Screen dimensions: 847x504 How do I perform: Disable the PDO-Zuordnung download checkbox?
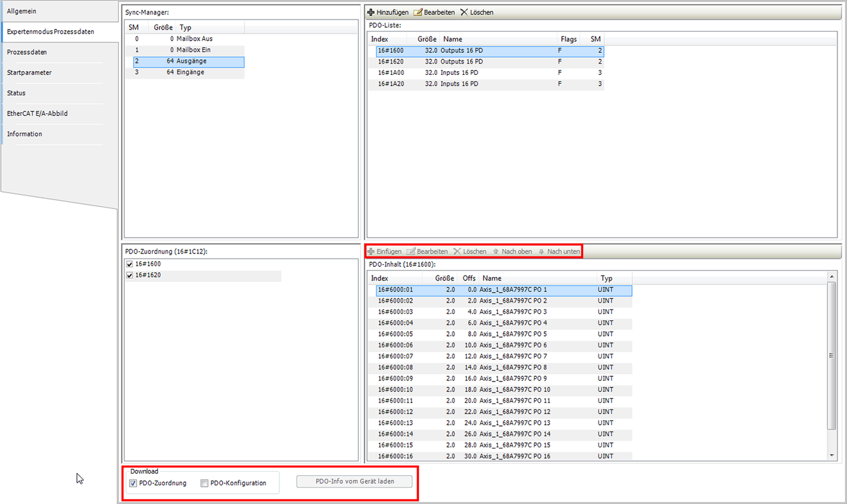point(133,483)
